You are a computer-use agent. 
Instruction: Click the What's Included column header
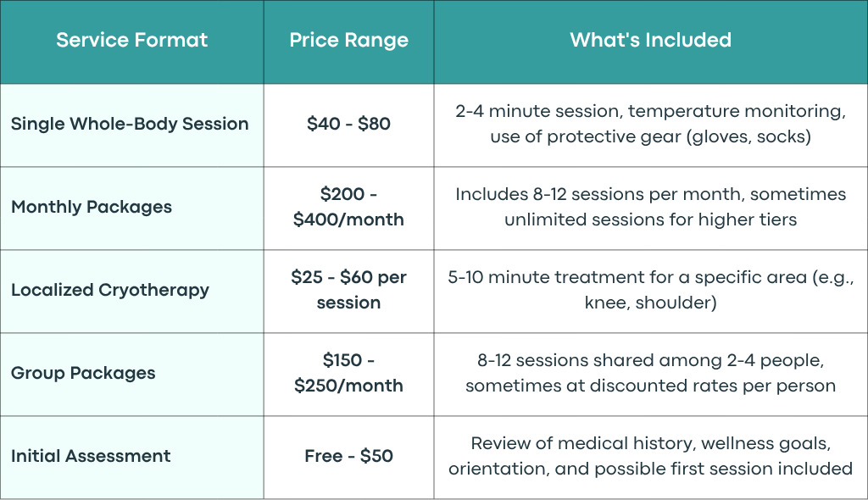(x=650, y=41)
